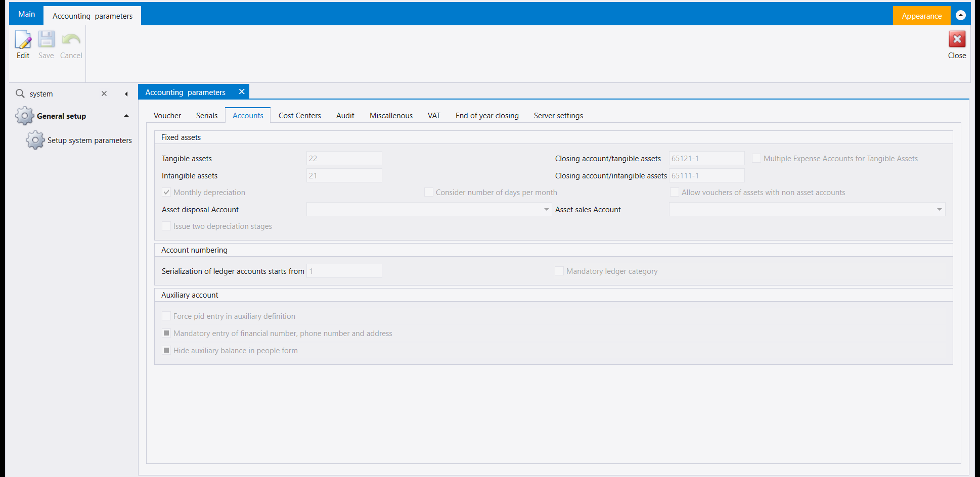
Task: Switch to the VAT tab
Action: (x=434, y=116)
